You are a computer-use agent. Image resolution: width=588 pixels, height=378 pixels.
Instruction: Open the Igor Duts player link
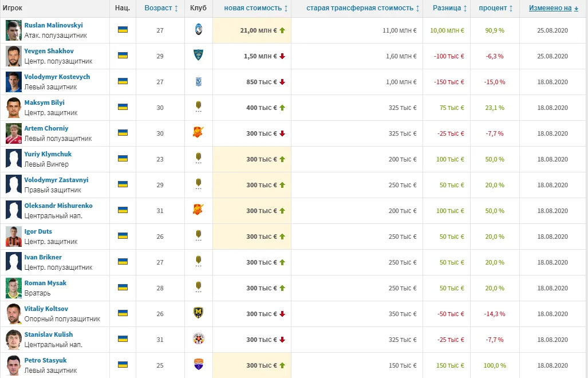click(x=38, y=231)
